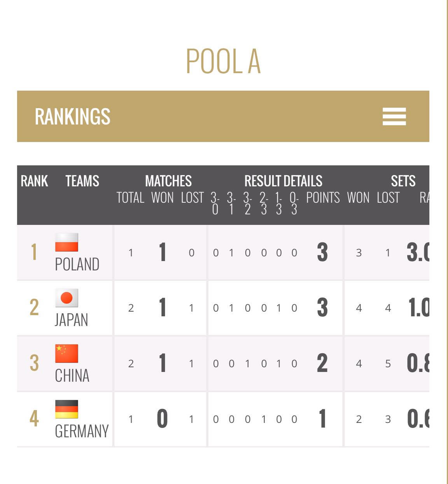This screenshot has height=484, width=448.
Task: Select China's points value 2
Action: pos(322,363)
